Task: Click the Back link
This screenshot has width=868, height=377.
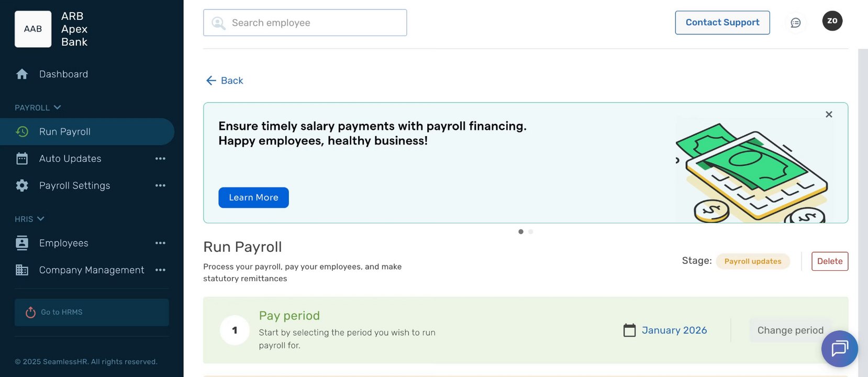Action: coord(225,81)
